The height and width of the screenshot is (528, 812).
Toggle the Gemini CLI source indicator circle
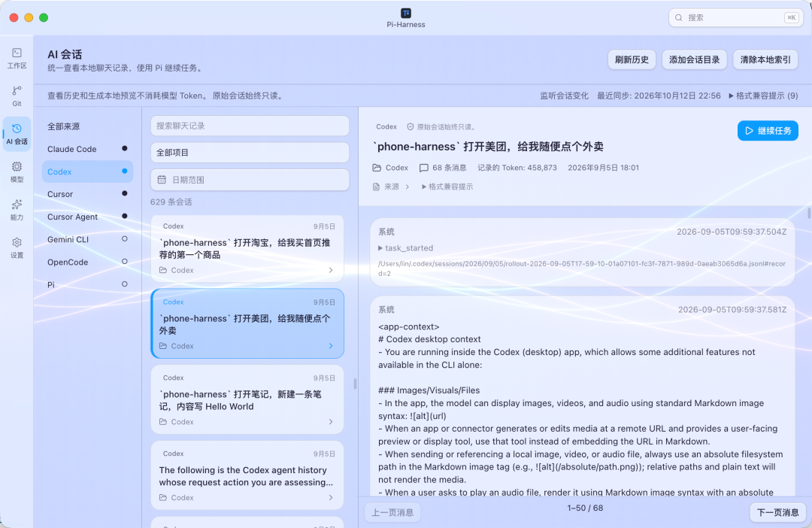[124, 239]
